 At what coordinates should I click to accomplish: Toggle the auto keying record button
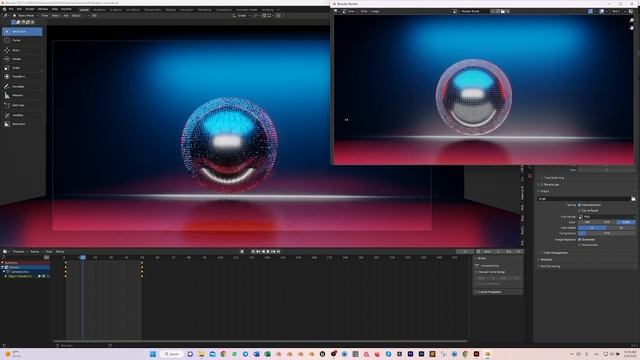[242, 251]
